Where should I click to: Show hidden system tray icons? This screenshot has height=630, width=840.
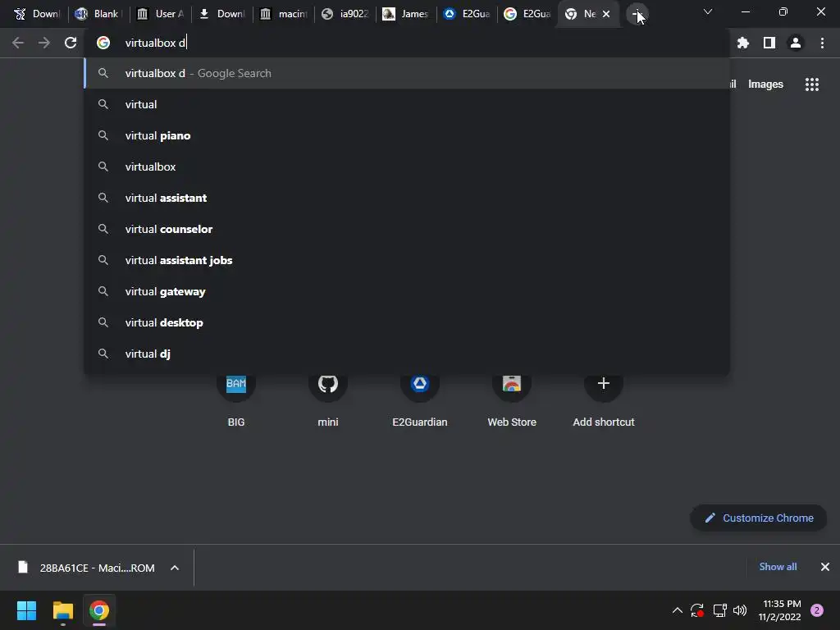677,610
